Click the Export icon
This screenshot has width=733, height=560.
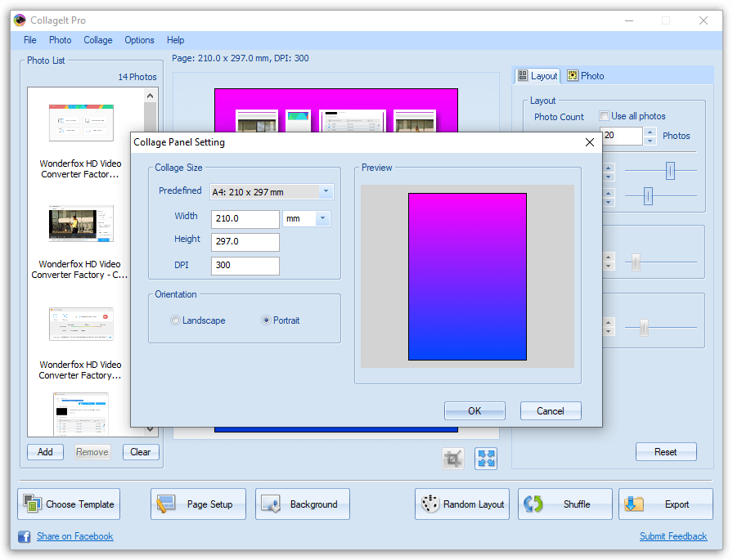[633, 504]
